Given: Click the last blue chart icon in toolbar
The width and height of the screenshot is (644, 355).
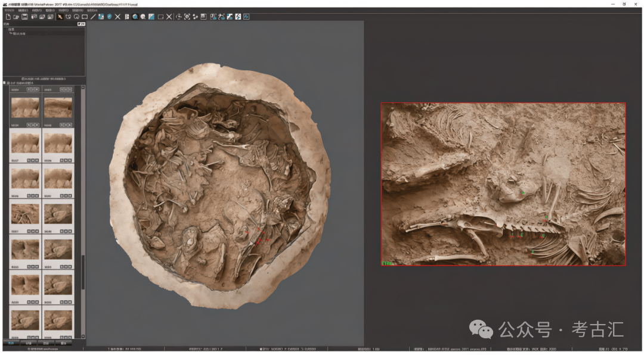Looking at the screenshot, I should (246, 17).
